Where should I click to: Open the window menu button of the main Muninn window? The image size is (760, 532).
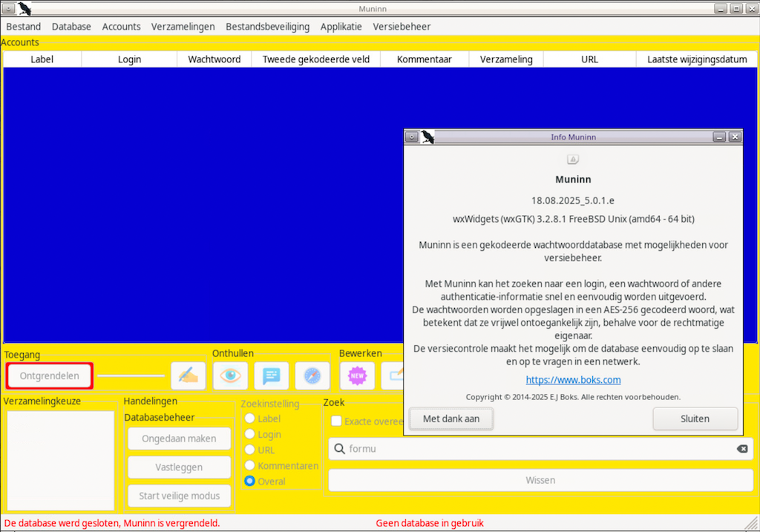click(8, 9)
